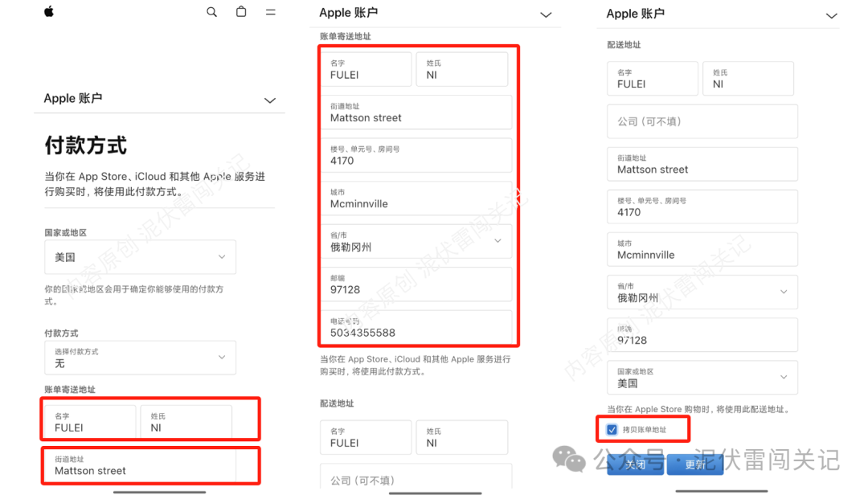Click shipping 姓氏 field in middle screen
Screen dimensions: 868x495
point(461,437)
